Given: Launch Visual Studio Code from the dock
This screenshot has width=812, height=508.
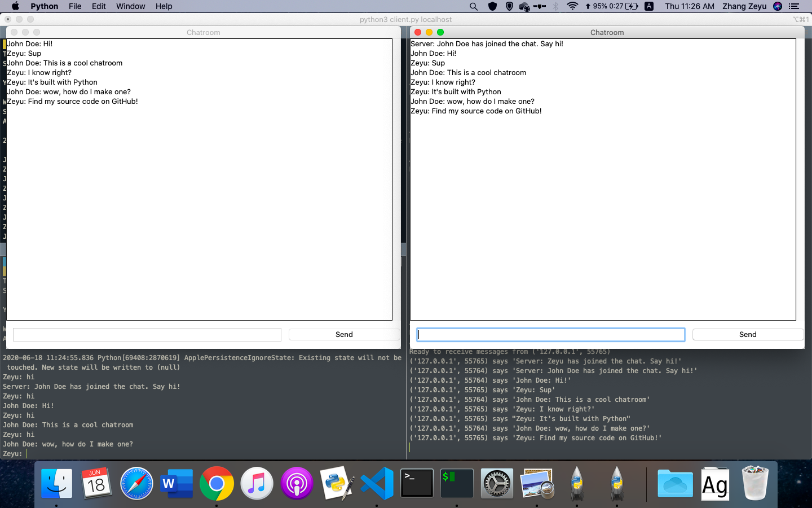Looking at the screenshot, I should pos(377,483).
